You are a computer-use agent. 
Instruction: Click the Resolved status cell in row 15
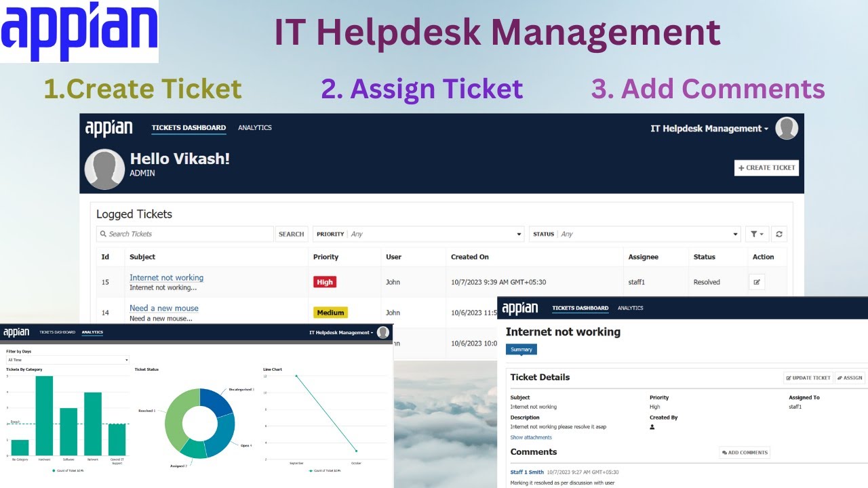coord(707,282)
